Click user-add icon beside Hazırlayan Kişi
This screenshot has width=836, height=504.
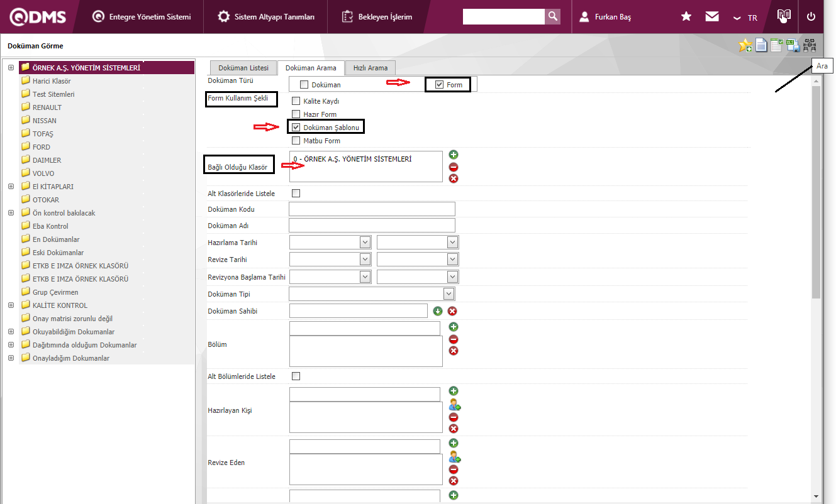pos(455,405)
